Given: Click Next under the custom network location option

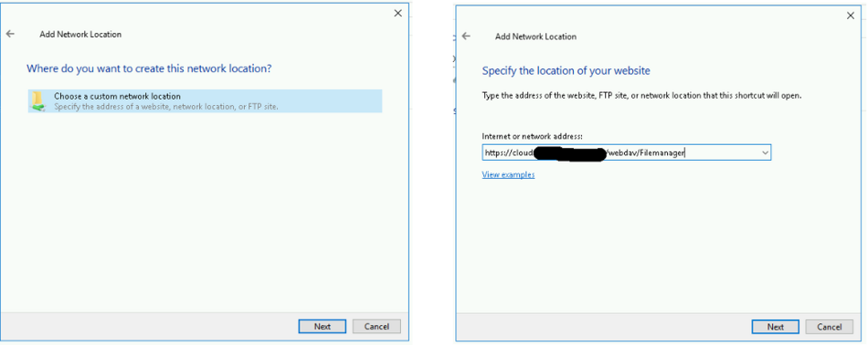Looking at the screenshot, I should tap(323, 326).
